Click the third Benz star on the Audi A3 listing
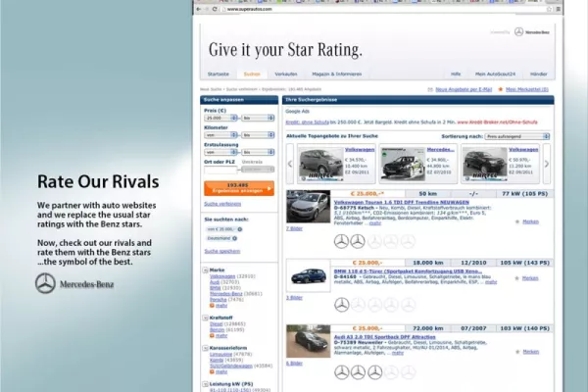588x392 pixels. click(x=374, y=372)
